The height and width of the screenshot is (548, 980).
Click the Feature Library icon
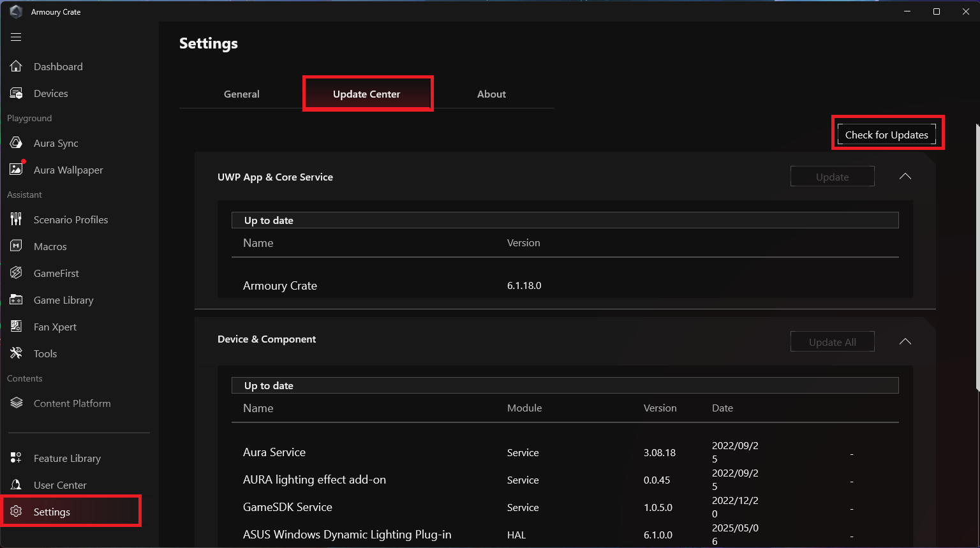point(16,458)
